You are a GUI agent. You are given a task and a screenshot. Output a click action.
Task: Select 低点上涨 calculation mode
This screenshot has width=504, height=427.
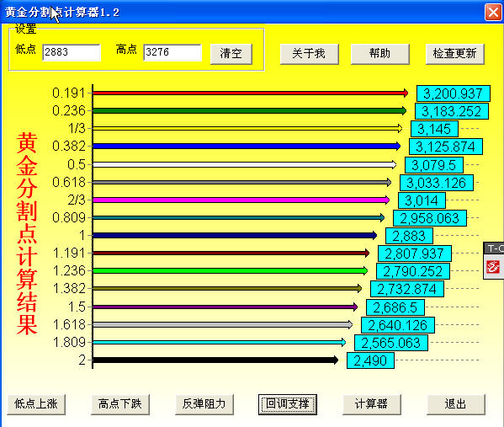36,403
